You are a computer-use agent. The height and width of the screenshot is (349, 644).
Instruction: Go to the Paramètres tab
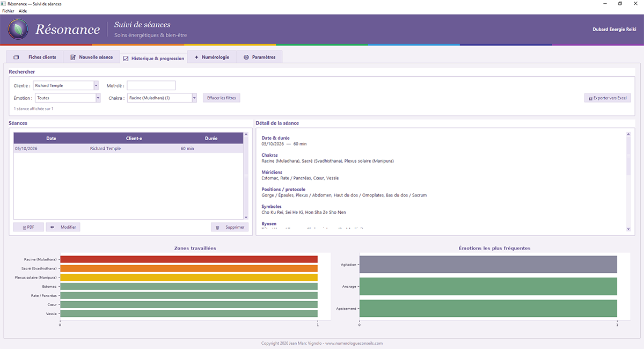259,57
